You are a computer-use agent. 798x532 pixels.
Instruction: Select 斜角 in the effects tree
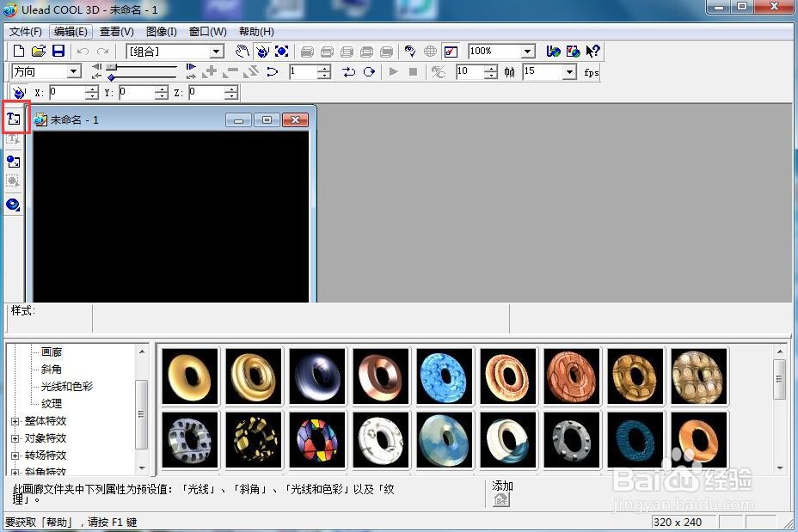point(52,370)
